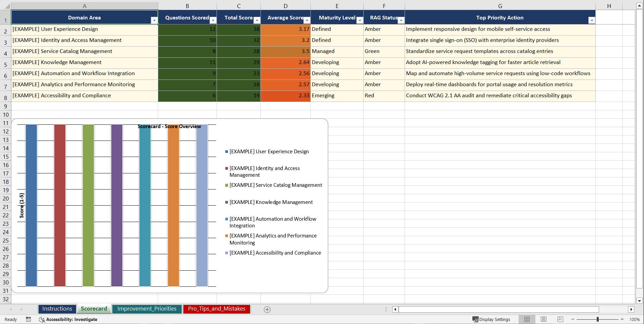Click the macro recording icon near Ready
Screen dimensions: 644x324
point(28,319)
